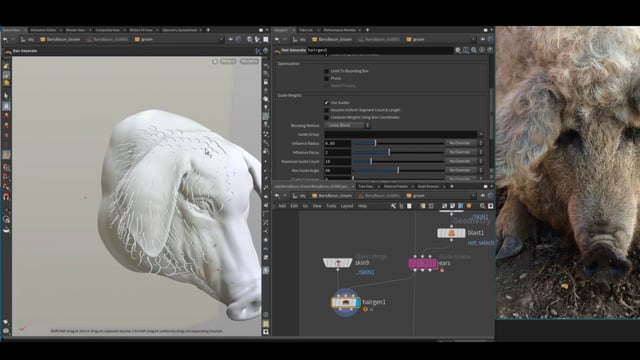Viewport: 640px width, 360px height.
Task: Open the Guide Group selection dropdown arrow
Action: tap(481, 134)
